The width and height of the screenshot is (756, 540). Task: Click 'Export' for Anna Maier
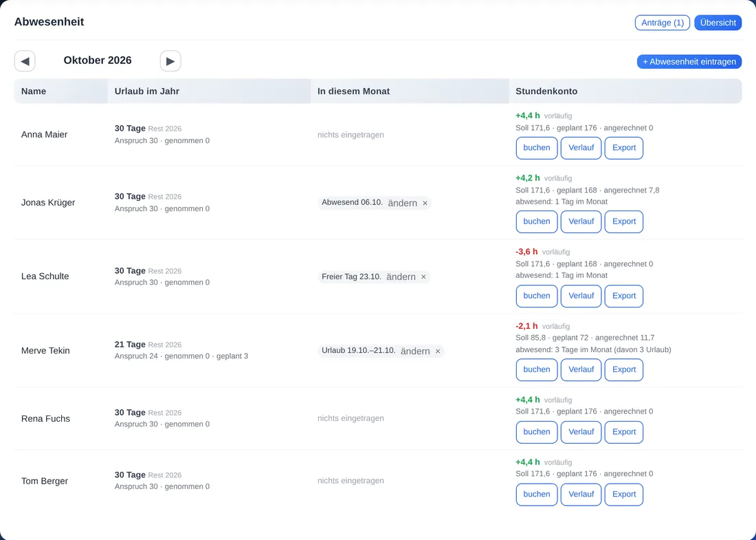click(624, 148)
